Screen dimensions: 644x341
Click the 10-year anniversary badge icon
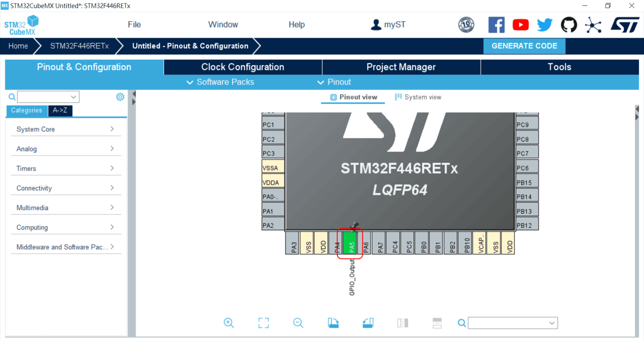click(x=466, y=25)
